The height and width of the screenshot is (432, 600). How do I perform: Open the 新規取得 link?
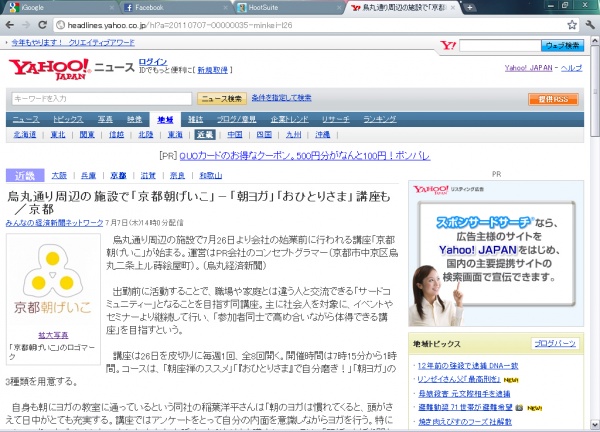[212, 70]
